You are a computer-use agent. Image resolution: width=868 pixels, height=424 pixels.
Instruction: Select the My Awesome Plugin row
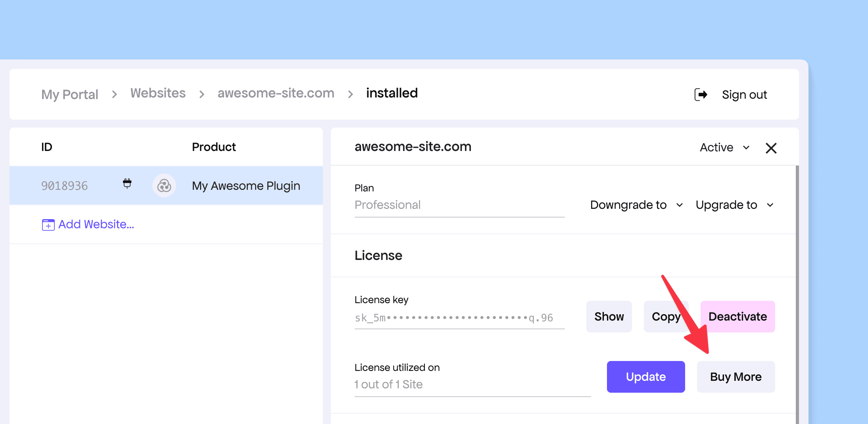pos(246,185)
